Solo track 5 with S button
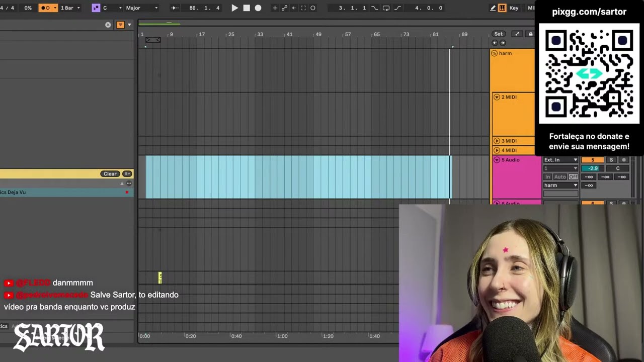This screenshot has height=362, width=644. (x=611, y=160)
